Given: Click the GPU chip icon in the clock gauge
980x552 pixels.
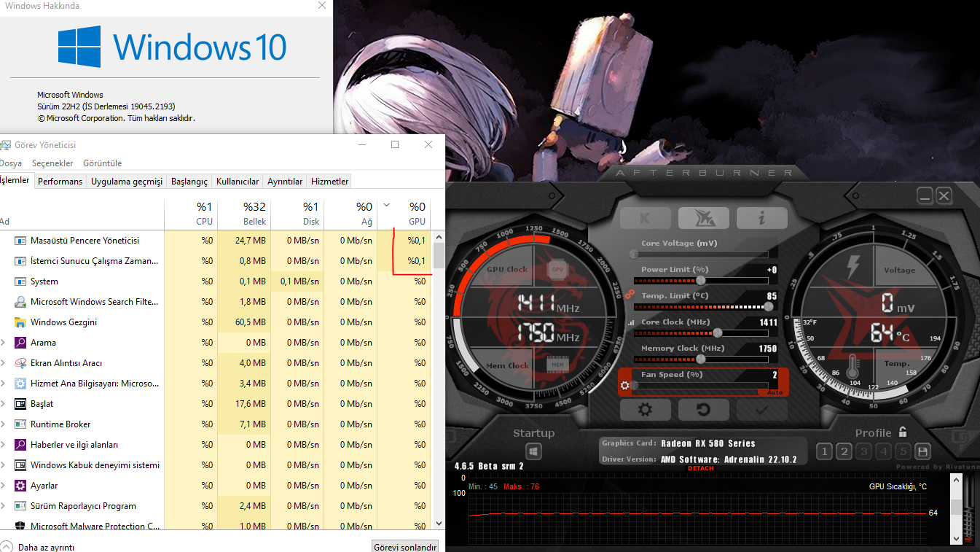Looking at the screenshot, I should tap(557, 269).
